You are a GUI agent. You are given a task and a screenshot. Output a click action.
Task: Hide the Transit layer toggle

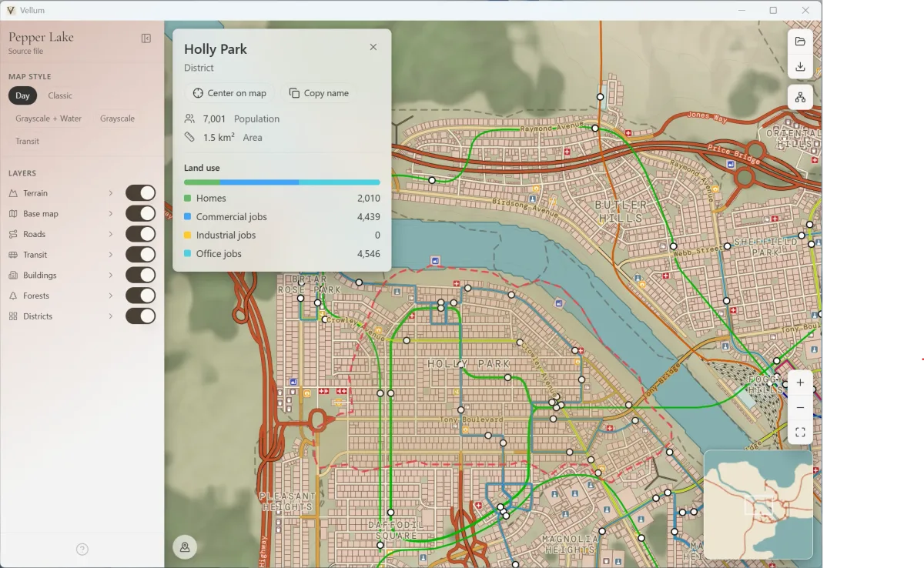(x=141, y=255)
